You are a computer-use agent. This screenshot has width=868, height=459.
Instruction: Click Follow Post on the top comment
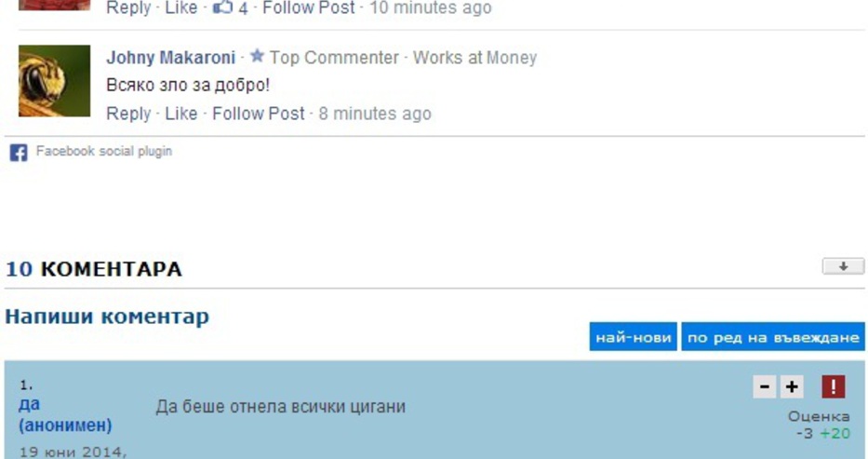[308, 7]
